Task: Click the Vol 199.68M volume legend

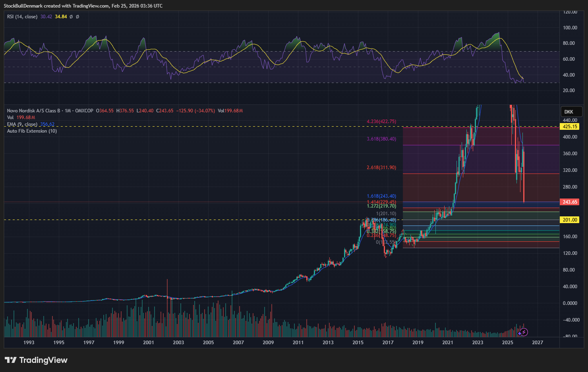Action: 21,118
